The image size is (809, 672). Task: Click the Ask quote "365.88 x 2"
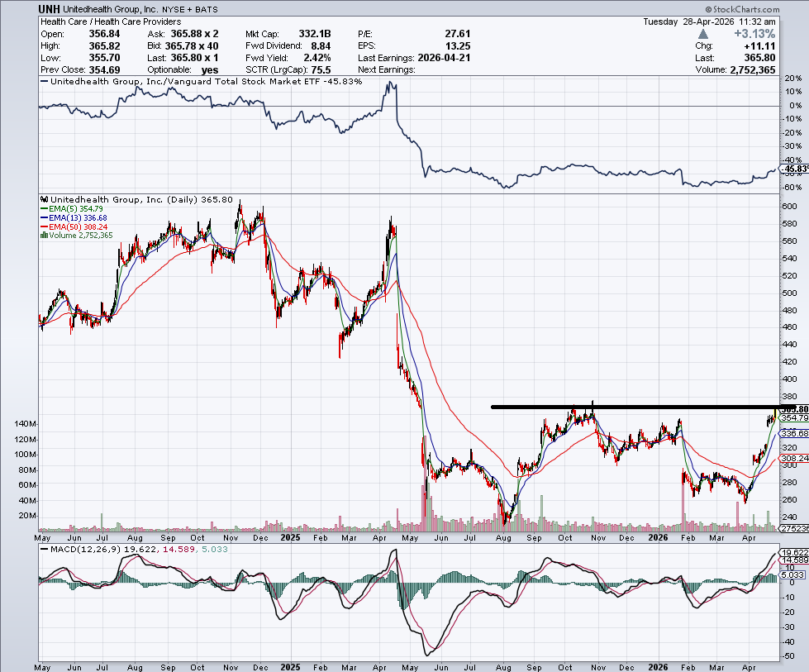(x=194, y=34)
